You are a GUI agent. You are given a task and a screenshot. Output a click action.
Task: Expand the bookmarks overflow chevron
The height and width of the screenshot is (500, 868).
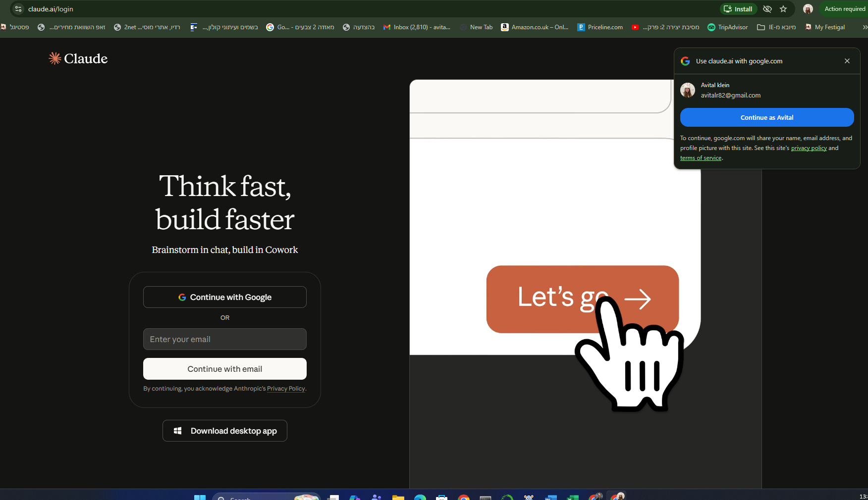[865, 27]
